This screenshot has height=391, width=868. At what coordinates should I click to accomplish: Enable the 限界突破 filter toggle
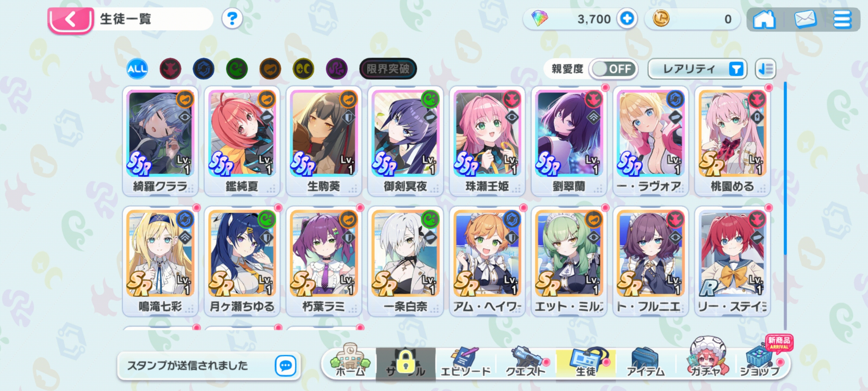pyautogui.click(x=388, y=68)
